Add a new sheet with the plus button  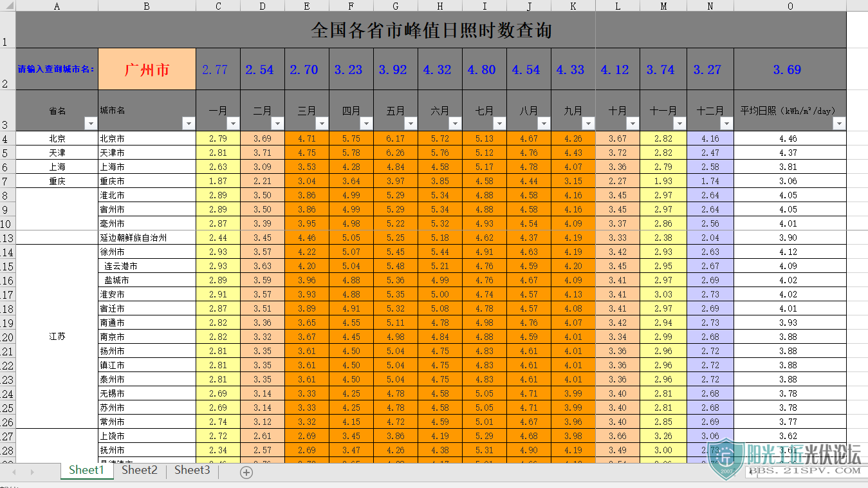click(x=246, y=472)
